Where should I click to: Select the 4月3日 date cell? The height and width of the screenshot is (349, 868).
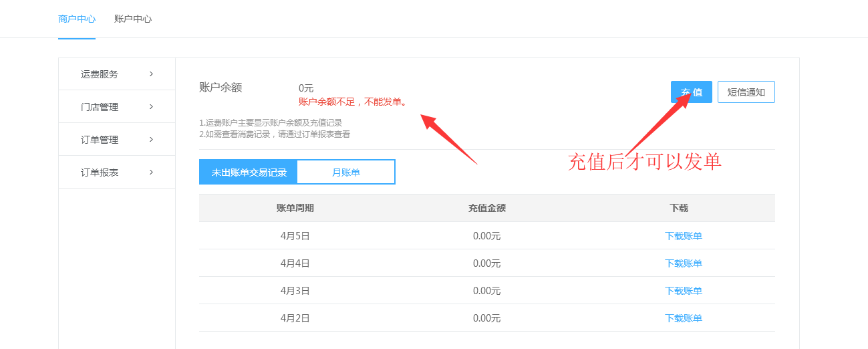295,291
